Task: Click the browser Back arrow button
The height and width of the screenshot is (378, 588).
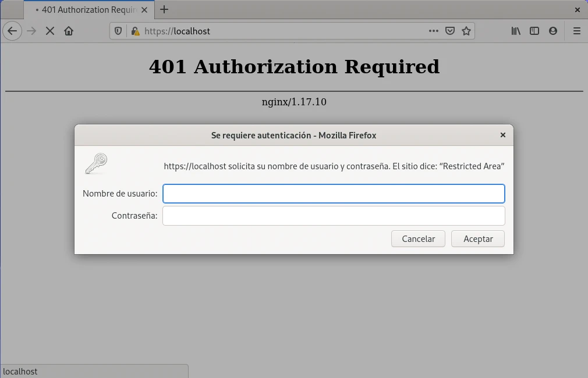Action: (x=12, y=31)
